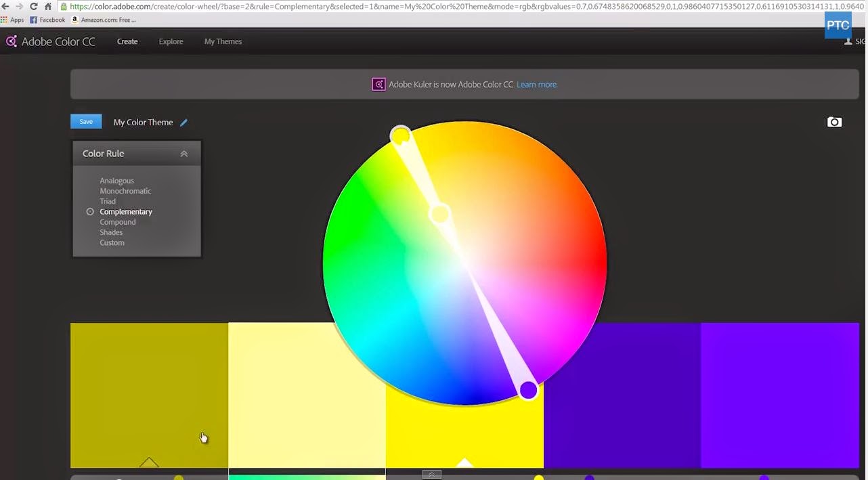Click the blue Save button

click(86, 122)
